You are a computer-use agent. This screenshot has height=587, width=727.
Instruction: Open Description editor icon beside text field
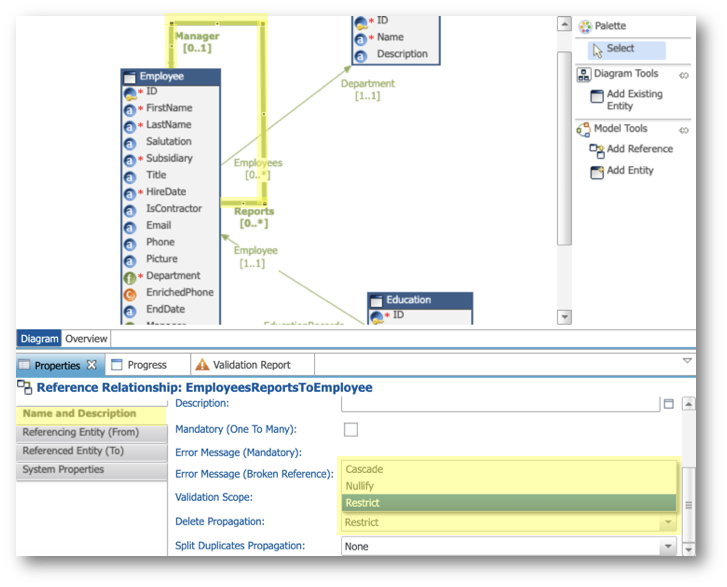pyautogui.click(x=669, y=403)
